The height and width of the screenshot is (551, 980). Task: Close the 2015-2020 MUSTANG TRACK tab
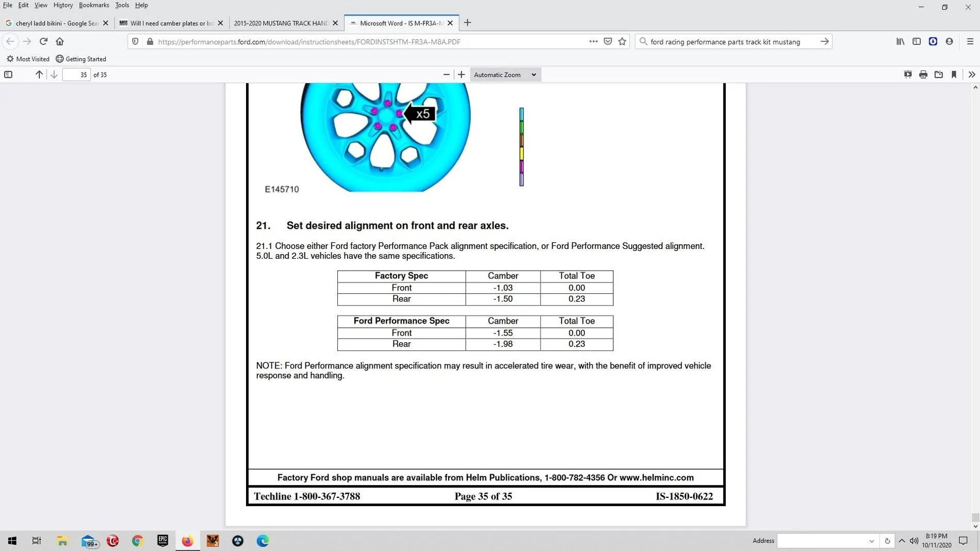pyautogui.click(x=335, y=23)
